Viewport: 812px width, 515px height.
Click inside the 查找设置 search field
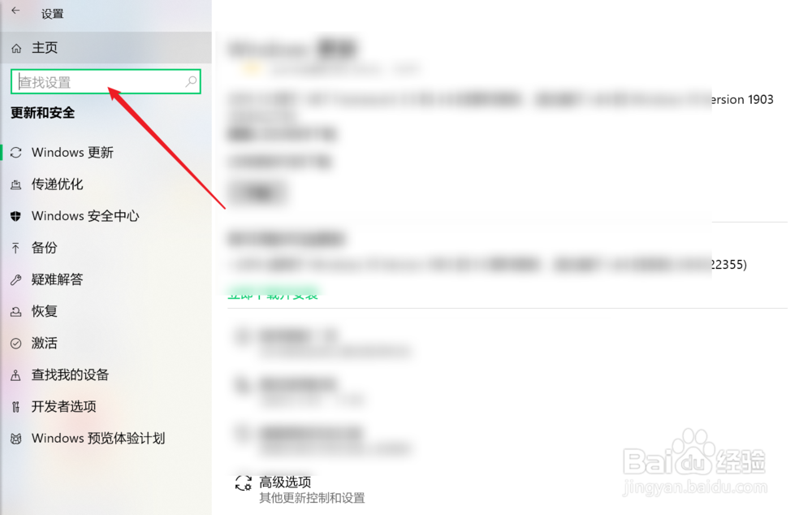tap(106, 81)
